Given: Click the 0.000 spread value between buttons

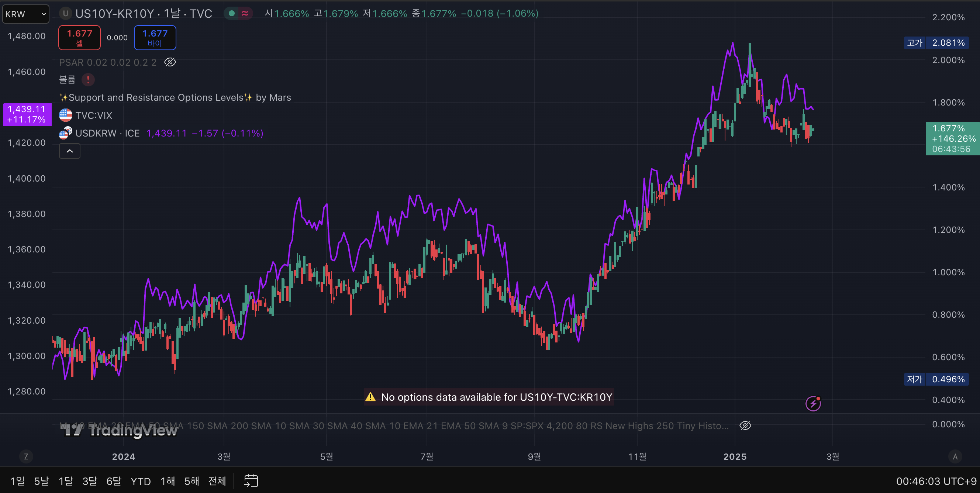Looking at the screenshot, I should click(x=117, y=38).
